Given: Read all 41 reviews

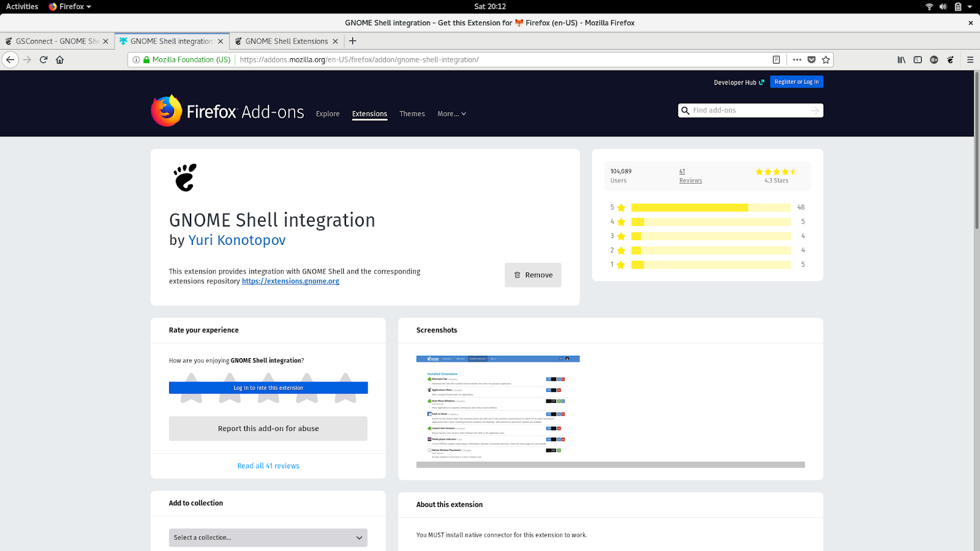Looking at the screenshot, I should (268, 466).
